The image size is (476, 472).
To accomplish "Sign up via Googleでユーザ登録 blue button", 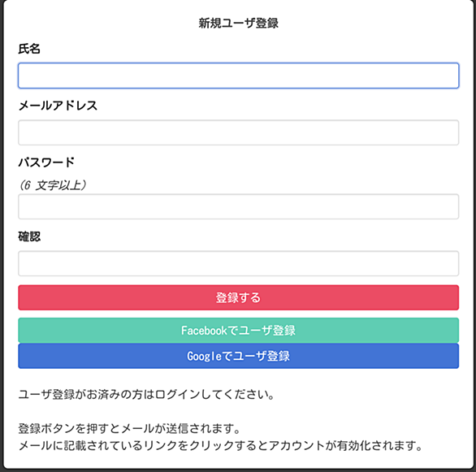I will [x=238, y=356].
